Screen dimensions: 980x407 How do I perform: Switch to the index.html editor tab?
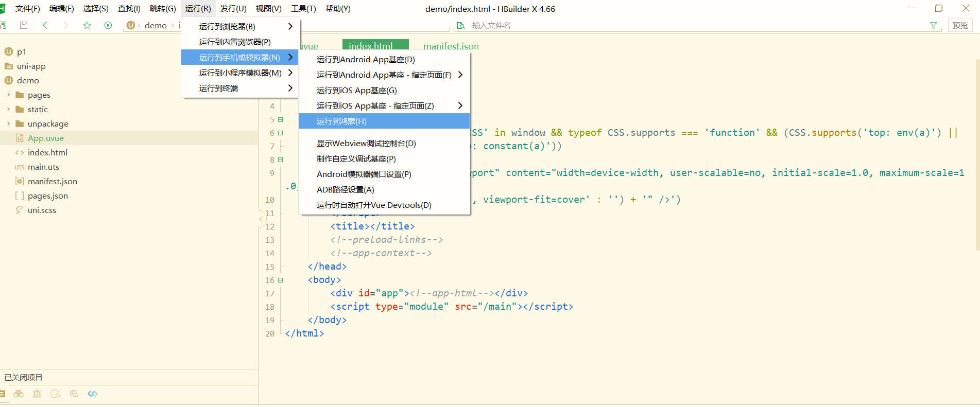point(375,45)
